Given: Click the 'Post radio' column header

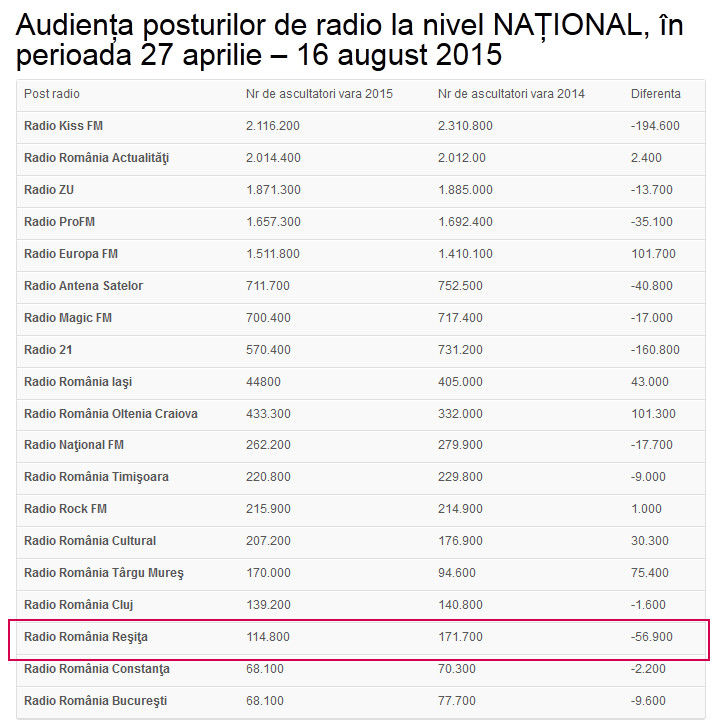Looking at the screenshot, I should point(52,94).
